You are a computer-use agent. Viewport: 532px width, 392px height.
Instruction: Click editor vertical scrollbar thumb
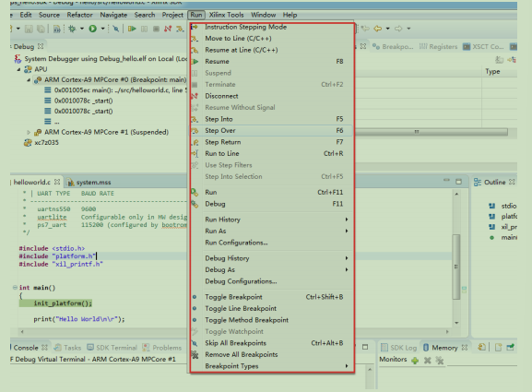(456, 267)
